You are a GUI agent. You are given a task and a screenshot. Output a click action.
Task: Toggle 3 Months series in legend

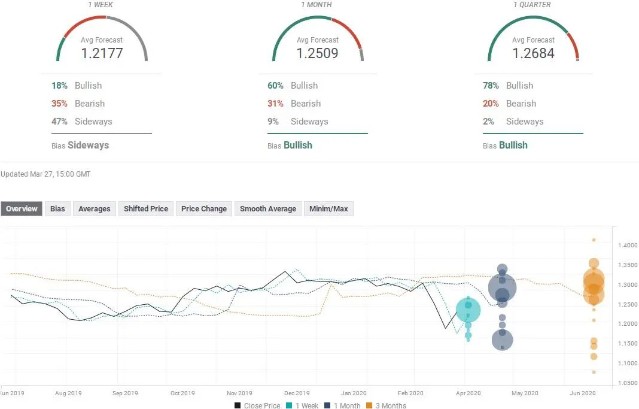pos(387,404)
